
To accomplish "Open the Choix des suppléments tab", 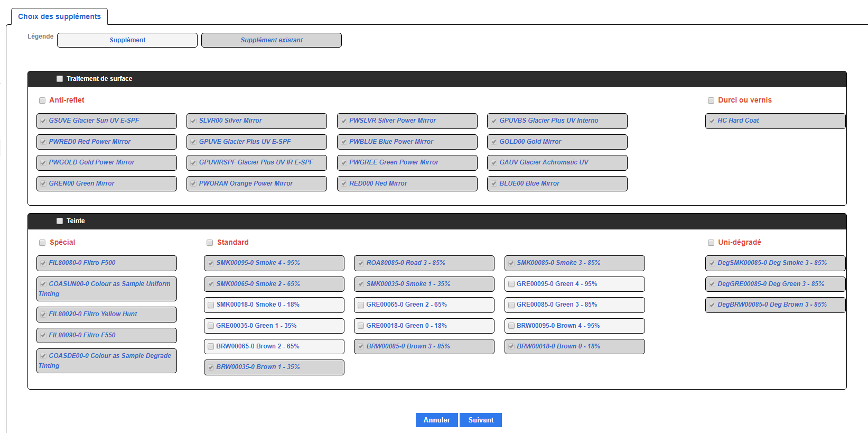I will point(59,16).
